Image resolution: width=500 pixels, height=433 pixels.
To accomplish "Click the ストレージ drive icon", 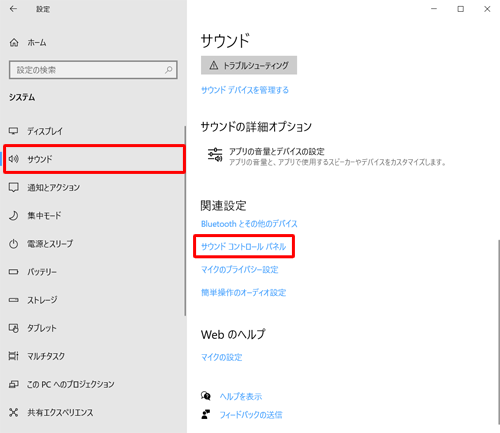I will (13, 300).
